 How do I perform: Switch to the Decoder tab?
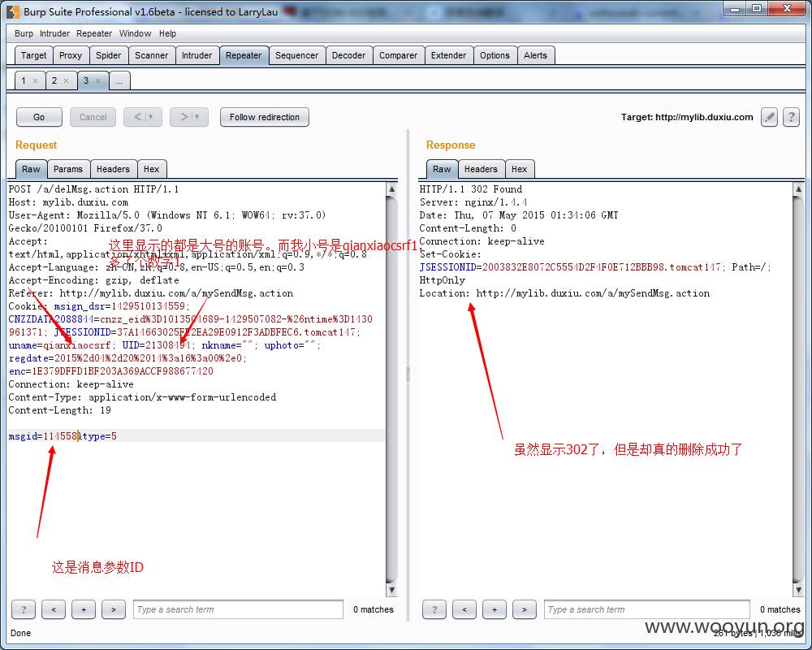point(348,55)
